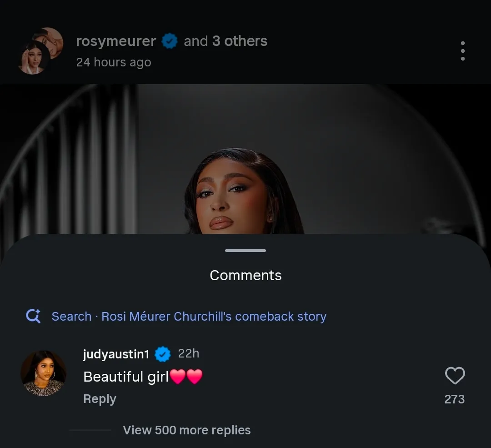491x448 pixels.
Task: Tap the back collaborator avatar in header
Action: point(51,40)
